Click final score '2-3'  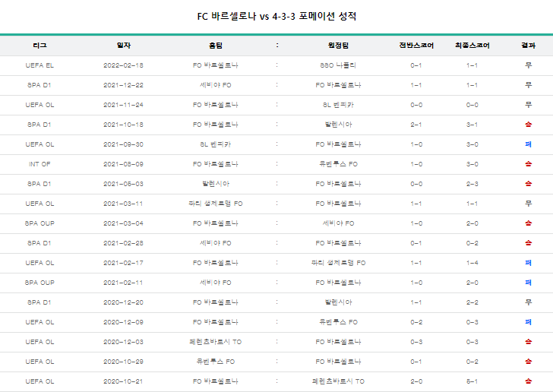click(x=472, y=184)
